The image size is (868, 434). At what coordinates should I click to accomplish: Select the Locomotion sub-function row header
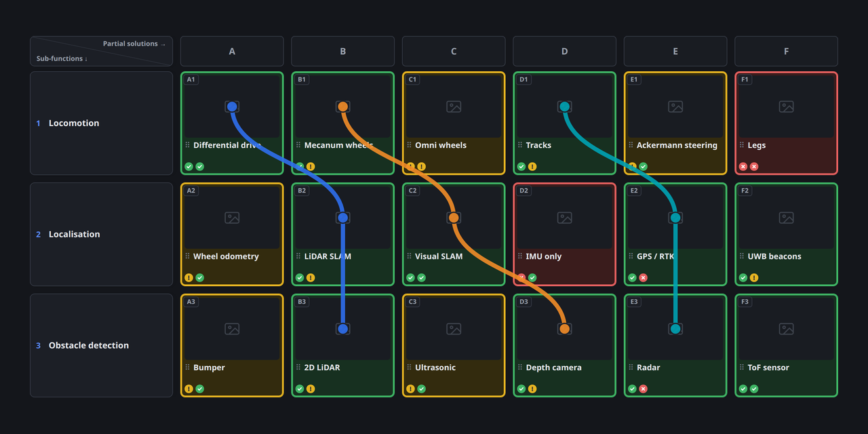tap(101, 123)
